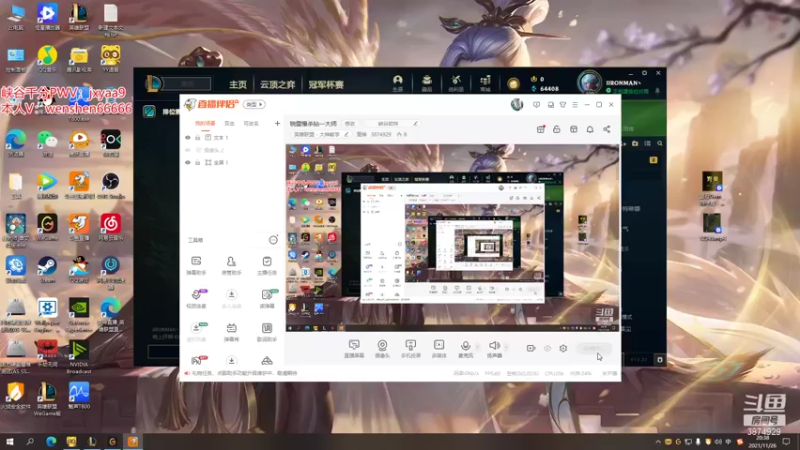Open the hamburger menu in companion title bar
The width and height of the screenshot is (800, 450).
(x=575, y=105)
